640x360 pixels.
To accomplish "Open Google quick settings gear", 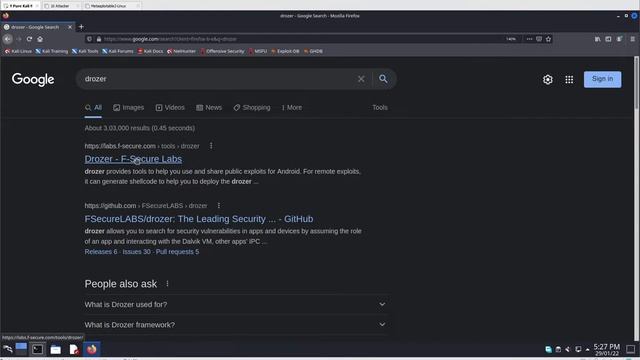I will point(548,80).
